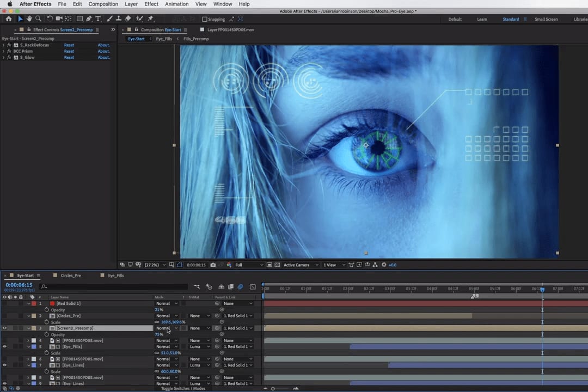Select the Zoom magnifier tool
Image resolution: width=588 pixels, height=392 pixels.
(x=38, y=19)
